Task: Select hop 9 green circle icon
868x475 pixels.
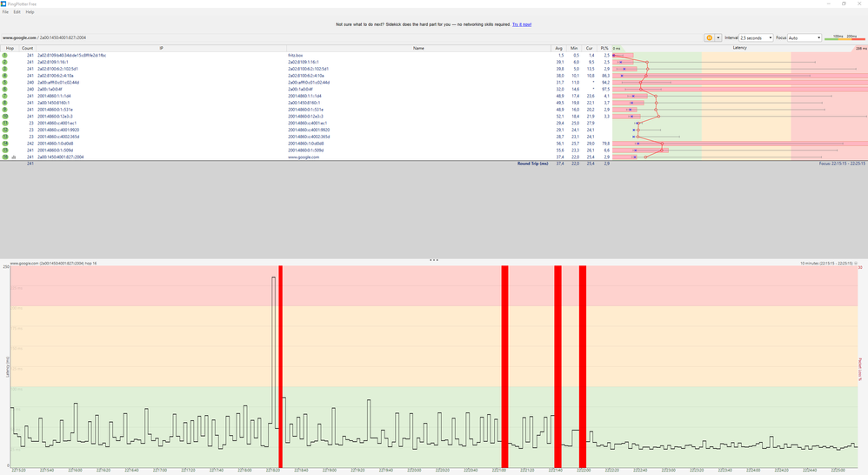Action: click(x=5, y=110)
